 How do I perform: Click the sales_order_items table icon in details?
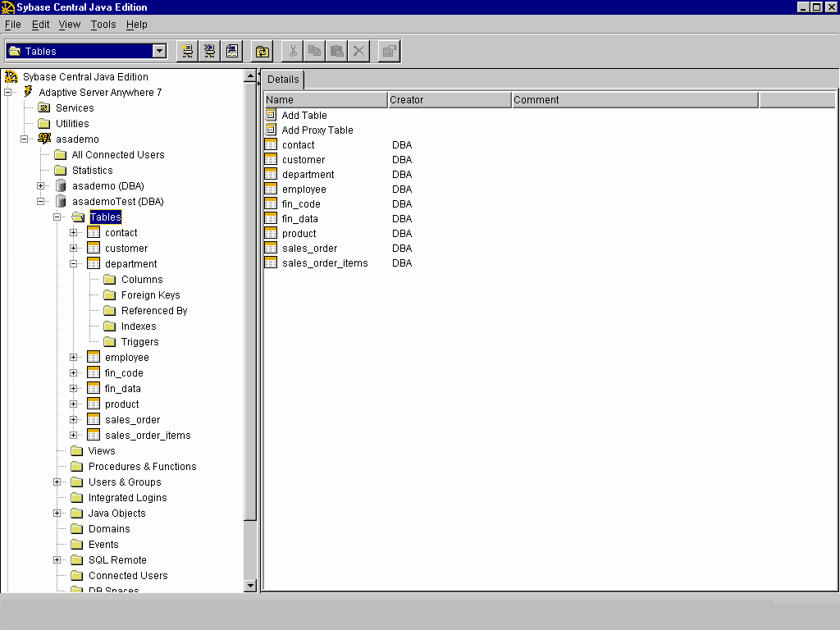point(272,263)
